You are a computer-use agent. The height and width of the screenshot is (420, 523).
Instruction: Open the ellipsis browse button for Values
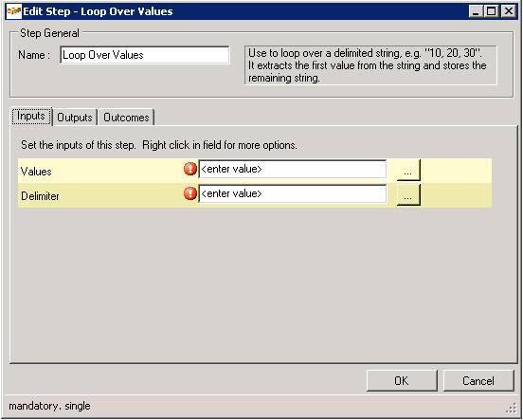pyautogui.click(x=408, y=171)
